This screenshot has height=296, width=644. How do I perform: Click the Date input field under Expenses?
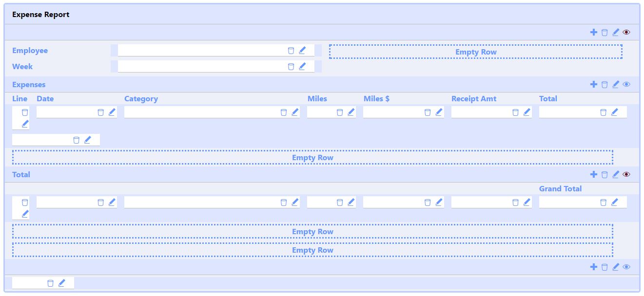point(66,112)
